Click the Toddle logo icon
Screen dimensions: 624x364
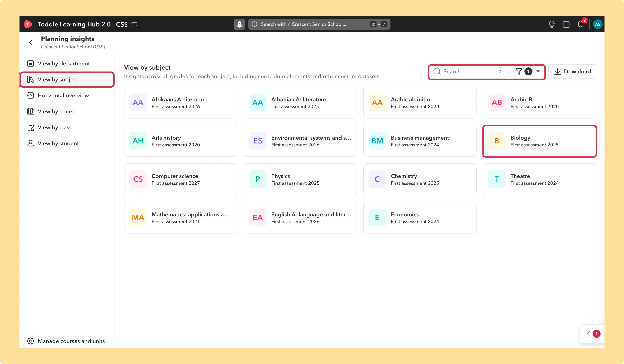point(28,24)
